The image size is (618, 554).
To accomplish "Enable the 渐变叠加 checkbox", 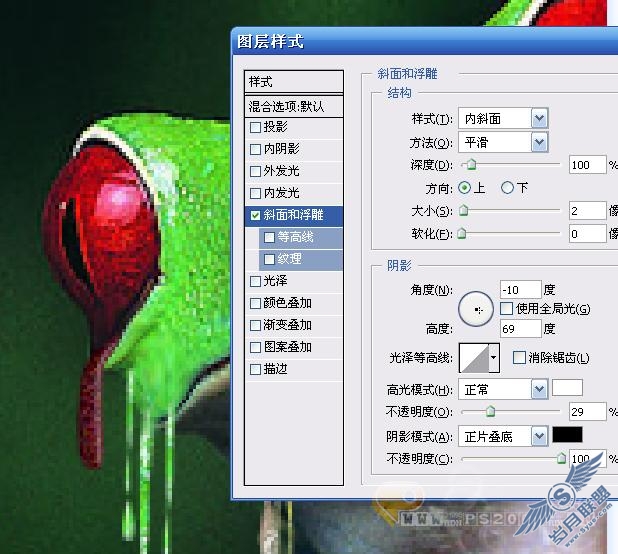I will point(255,325).
